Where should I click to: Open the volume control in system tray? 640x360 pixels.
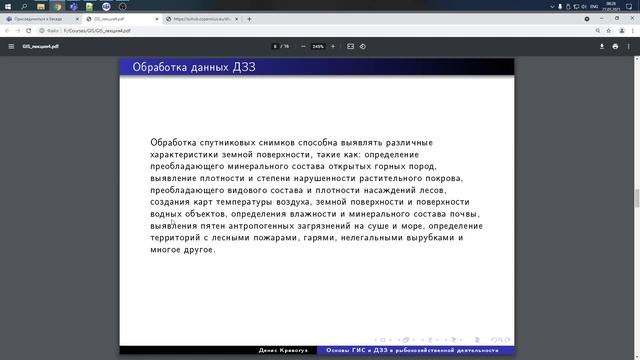(584, 7)
